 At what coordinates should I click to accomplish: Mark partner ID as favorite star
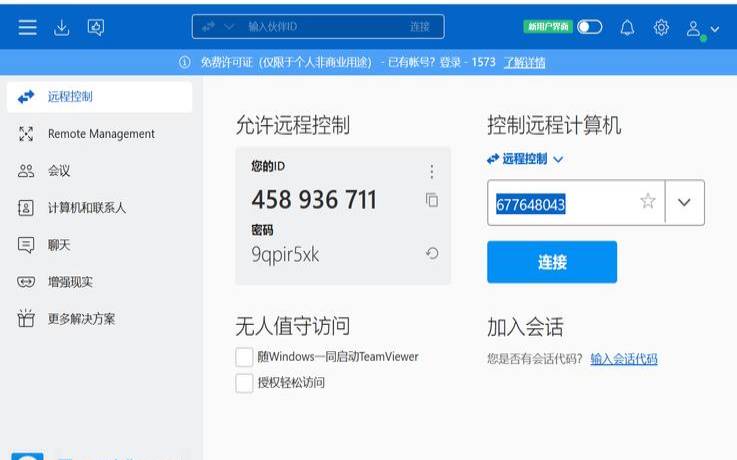point(647,202)
